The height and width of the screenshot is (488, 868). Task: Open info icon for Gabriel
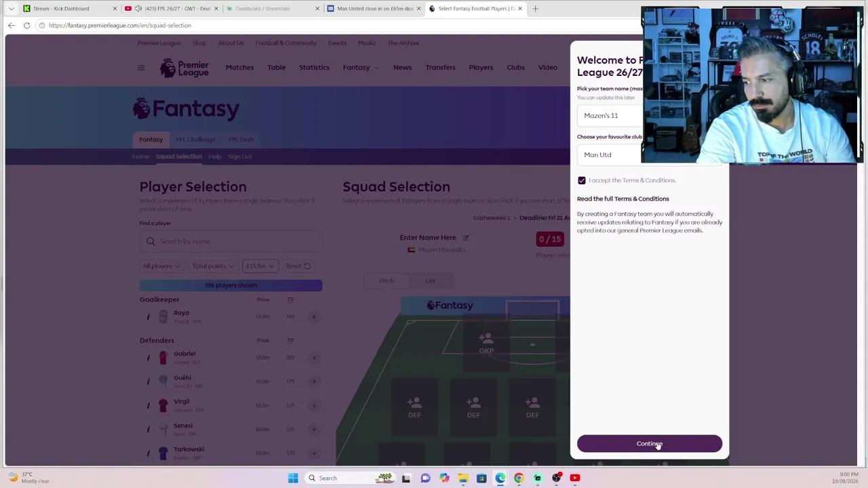(148, 358)
